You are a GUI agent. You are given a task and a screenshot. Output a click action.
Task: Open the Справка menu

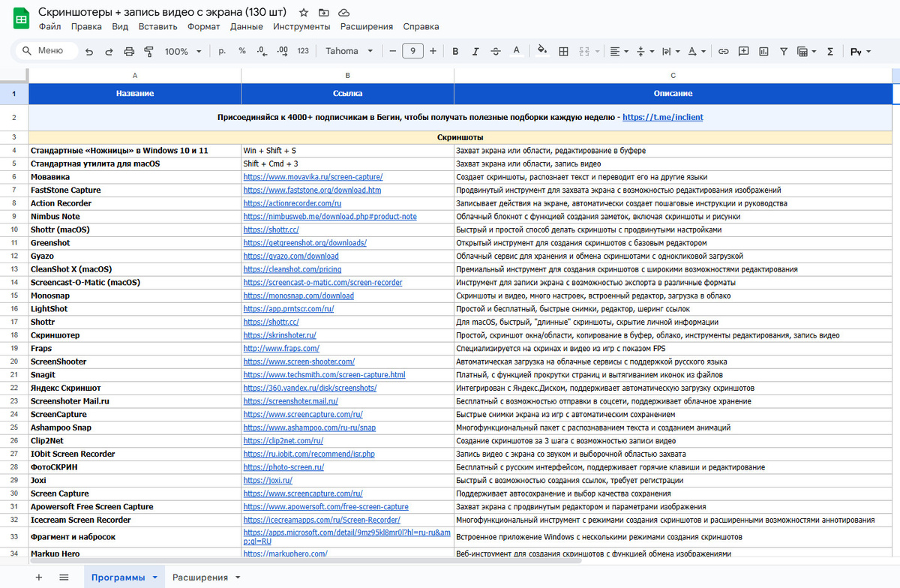pos(421,26)
